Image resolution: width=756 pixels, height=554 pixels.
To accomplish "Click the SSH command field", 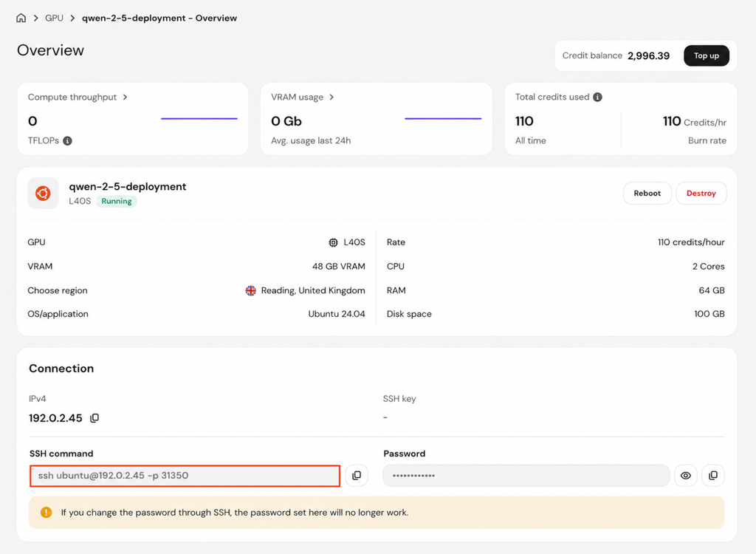I will tap(185, 476).
